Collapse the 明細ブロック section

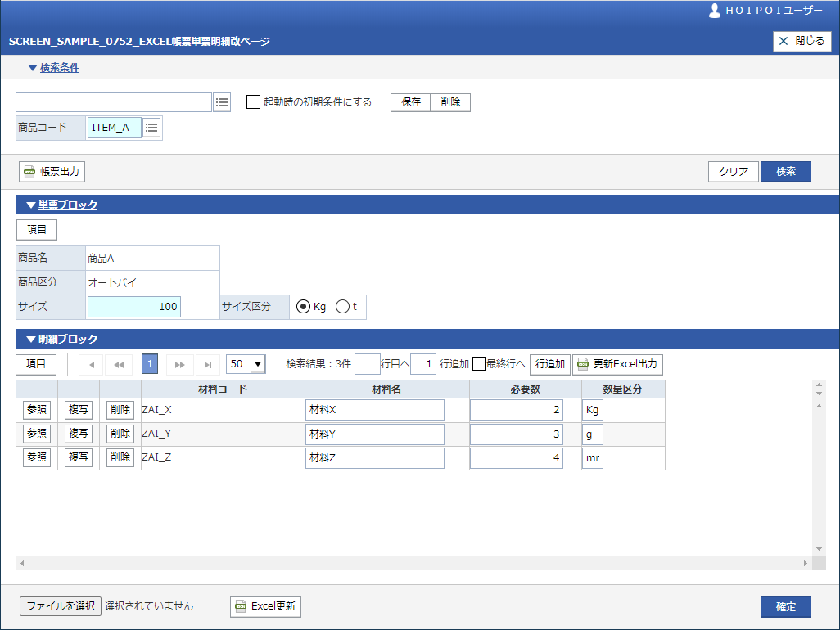[x=61, y=339]
